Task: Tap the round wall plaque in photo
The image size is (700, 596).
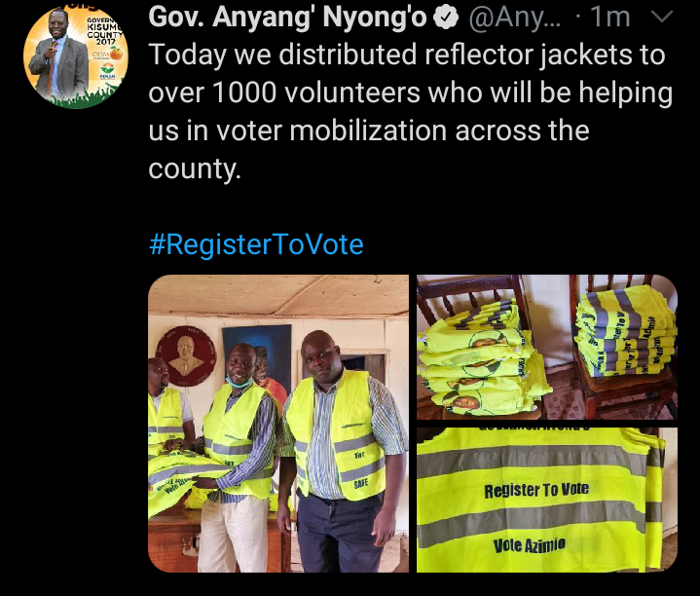Action: click(x=186, y=355)
